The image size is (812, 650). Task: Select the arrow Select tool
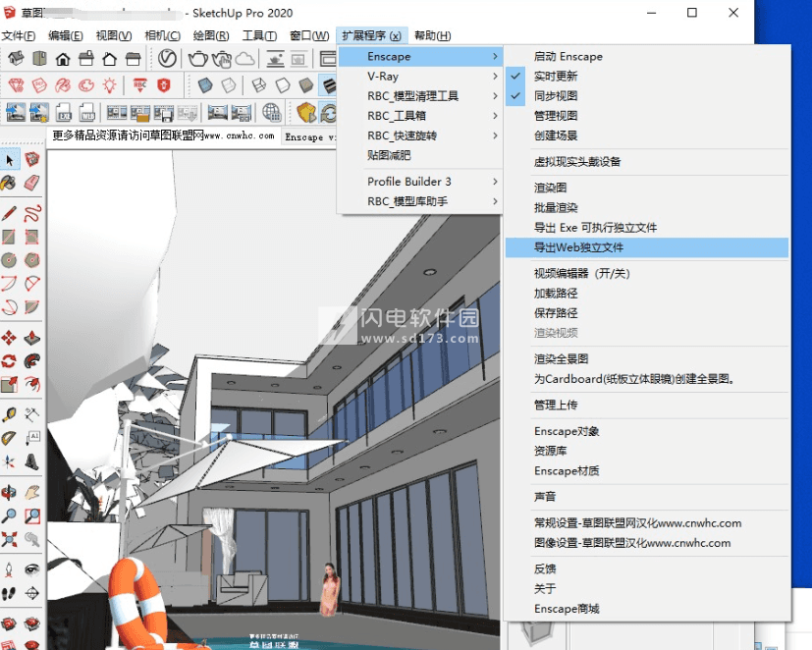(x=9, y=160)
